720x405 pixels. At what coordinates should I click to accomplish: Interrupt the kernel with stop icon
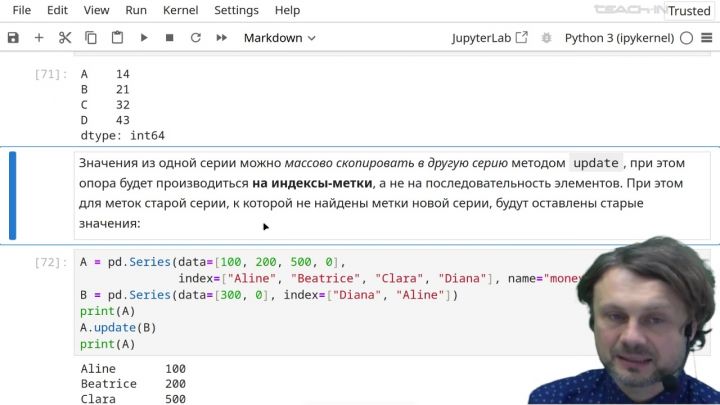pos(169,38)
